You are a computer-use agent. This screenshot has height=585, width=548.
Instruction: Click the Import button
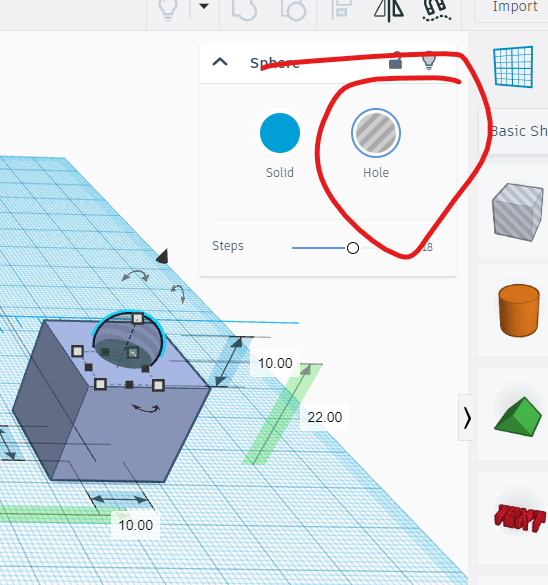[x=515, y=6]
